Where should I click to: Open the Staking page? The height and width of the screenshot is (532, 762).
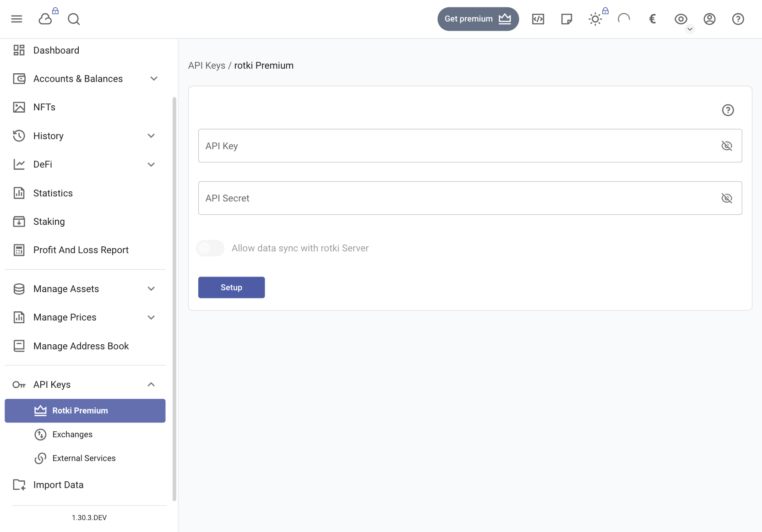[x=85, y=222]
